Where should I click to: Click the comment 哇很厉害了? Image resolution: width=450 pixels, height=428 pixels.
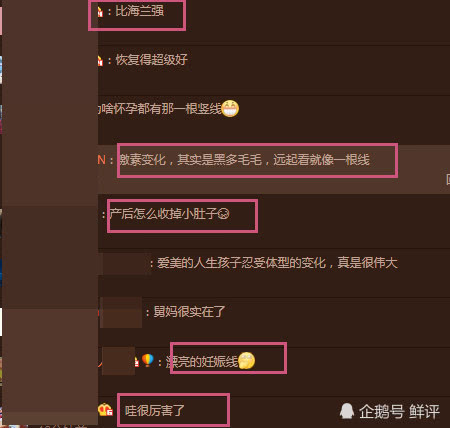pyautogui.click(x=154, y=410)
